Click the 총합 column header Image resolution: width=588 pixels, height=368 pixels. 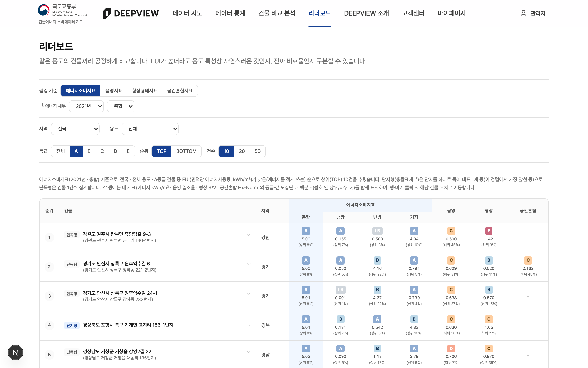tap(306, 217)
